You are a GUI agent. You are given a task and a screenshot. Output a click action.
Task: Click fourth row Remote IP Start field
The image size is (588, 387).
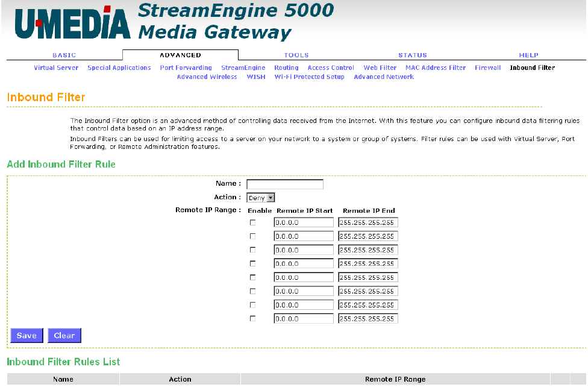pos(304,263)
